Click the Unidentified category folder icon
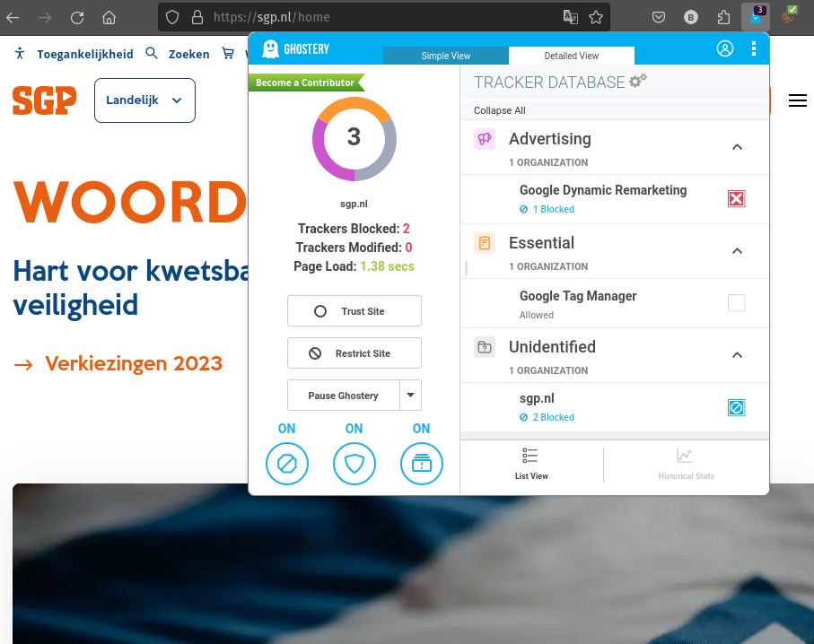 pyautogui.click(x=485, y=347)
